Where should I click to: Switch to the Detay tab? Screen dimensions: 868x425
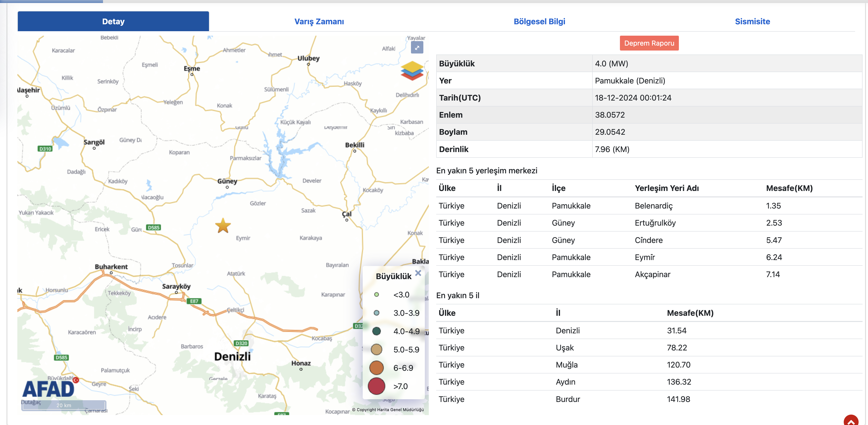tap(113, 21)
